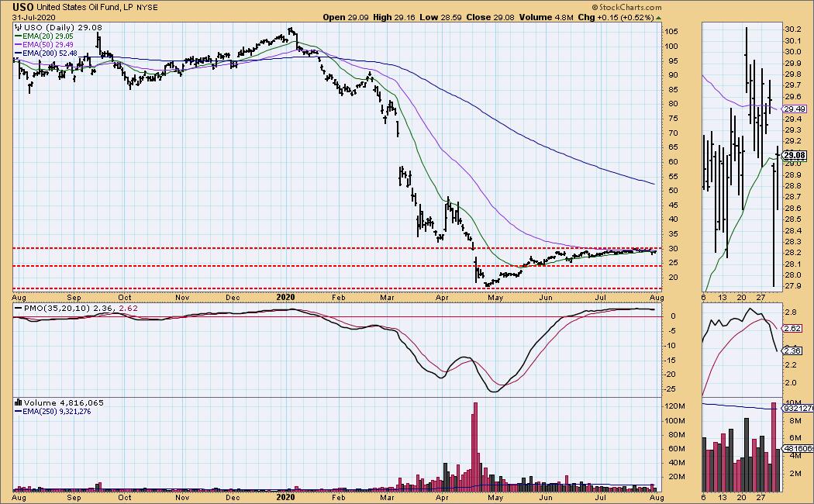
Task: Click the 105 price axis label
Action: coord(671,32)
